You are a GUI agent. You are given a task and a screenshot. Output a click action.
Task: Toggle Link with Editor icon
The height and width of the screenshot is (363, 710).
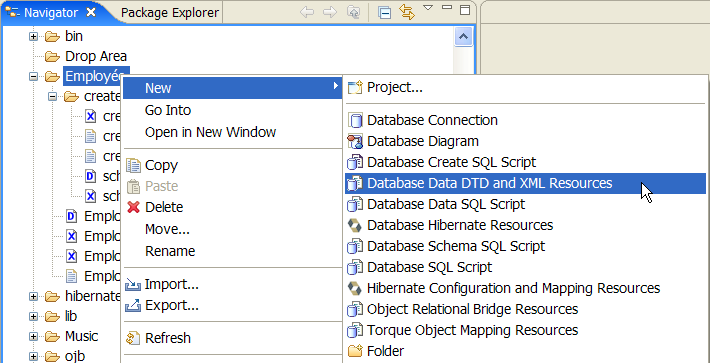pos(407,12)
